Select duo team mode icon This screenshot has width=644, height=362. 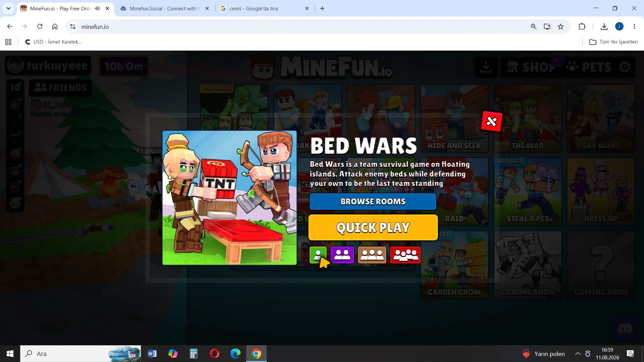[x=342, y=255]
